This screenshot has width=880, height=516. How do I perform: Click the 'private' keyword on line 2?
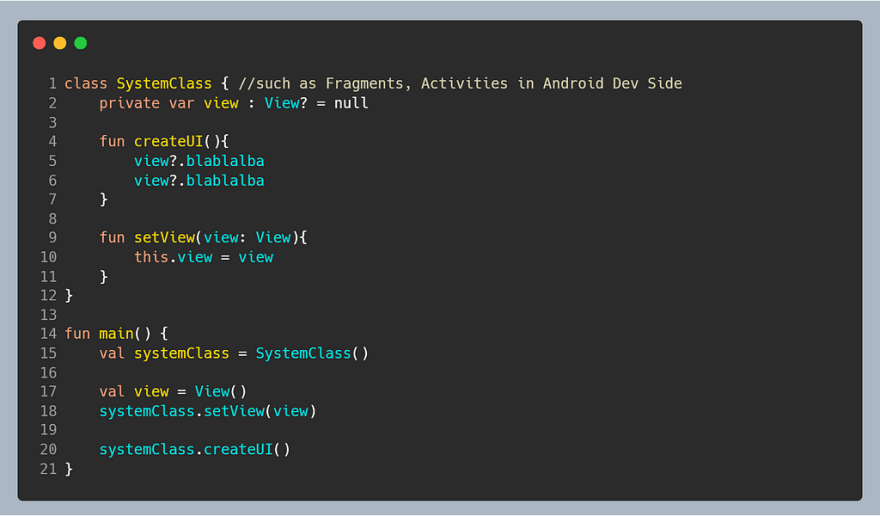130,103
